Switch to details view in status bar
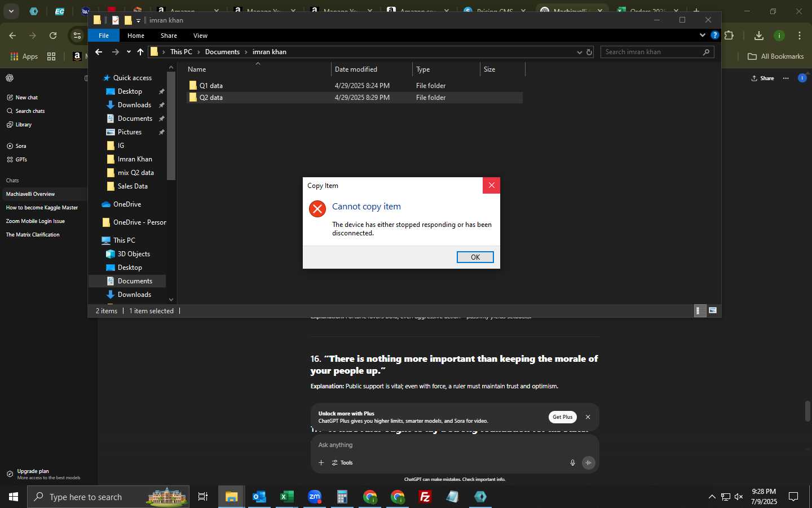 point(700,311)
